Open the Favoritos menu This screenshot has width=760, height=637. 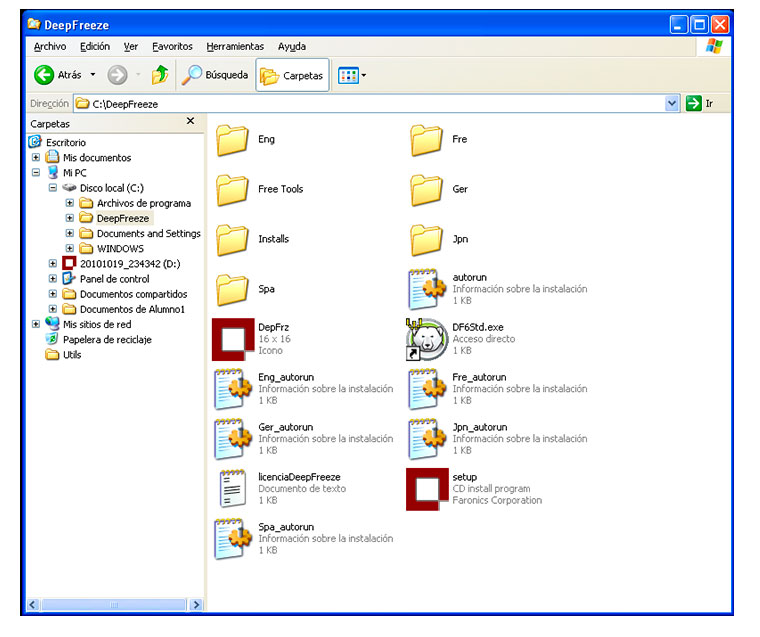tap(173, 47)
